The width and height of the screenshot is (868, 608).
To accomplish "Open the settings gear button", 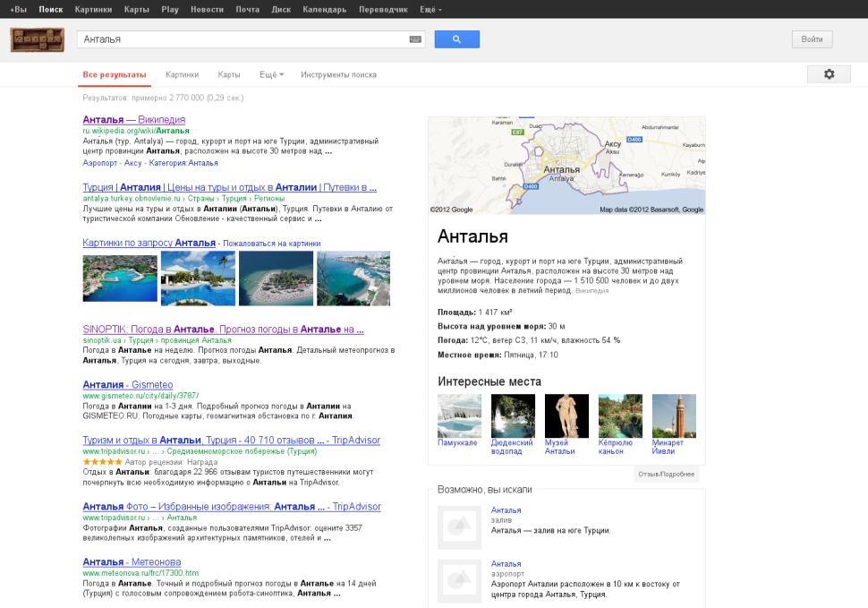I will [829, 74].
